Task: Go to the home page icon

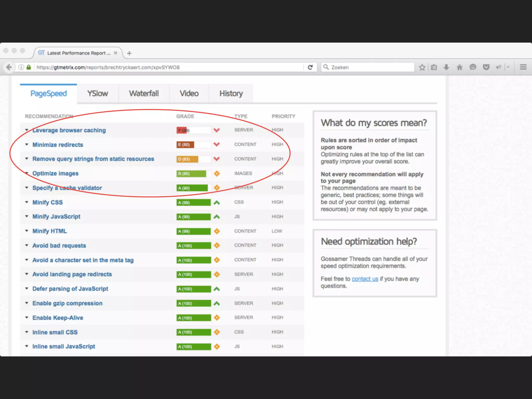Action: 460,67
